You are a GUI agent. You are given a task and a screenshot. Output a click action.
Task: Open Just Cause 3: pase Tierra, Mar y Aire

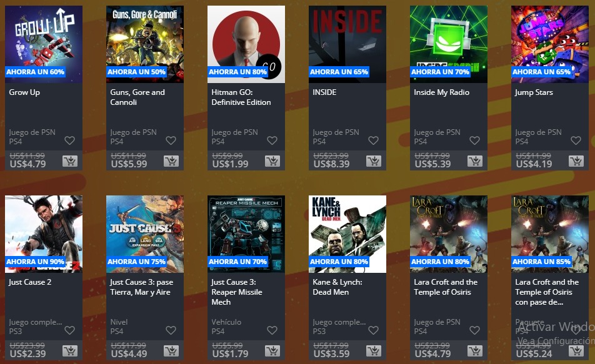point(141,287)
